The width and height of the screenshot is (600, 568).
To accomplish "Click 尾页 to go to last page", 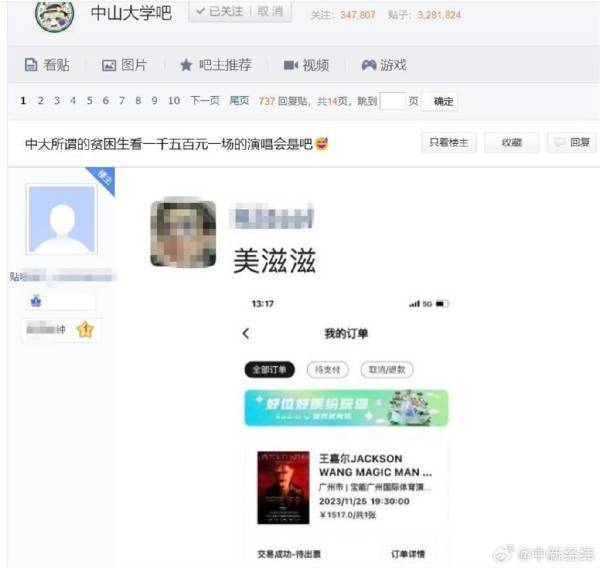I will [239, 101].
